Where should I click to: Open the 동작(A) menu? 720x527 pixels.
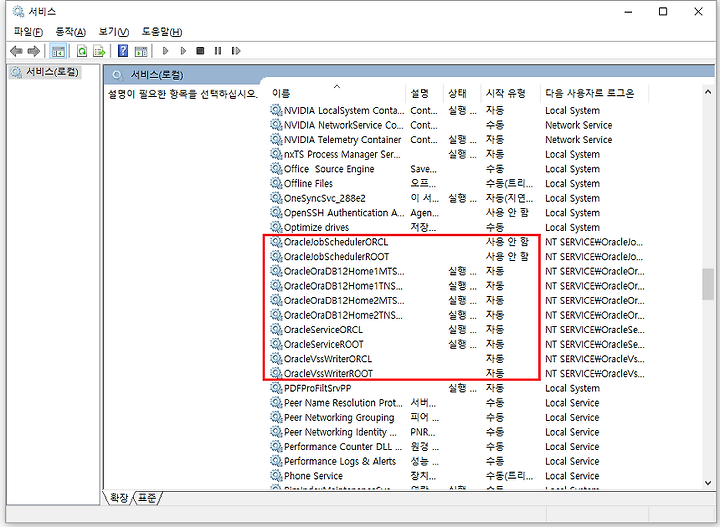click(x=71, y=32)
